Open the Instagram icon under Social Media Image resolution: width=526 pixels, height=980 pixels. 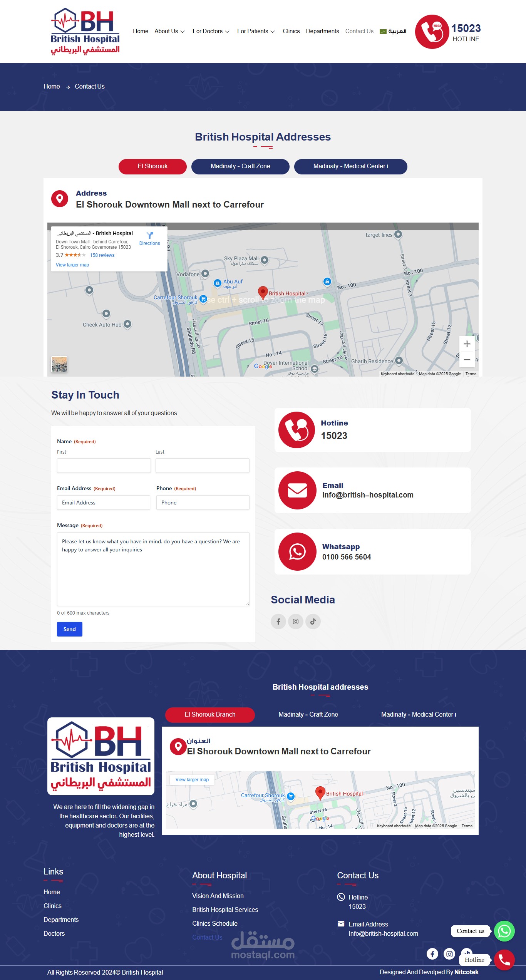point(296,621)
